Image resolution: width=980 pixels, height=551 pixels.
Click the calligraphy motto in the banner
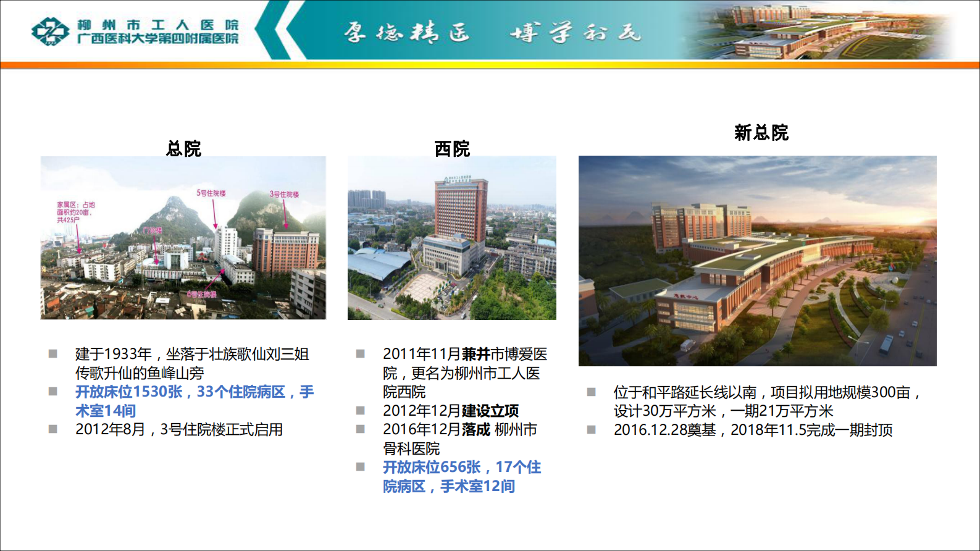pyautogui.click(x=492, y=32)
